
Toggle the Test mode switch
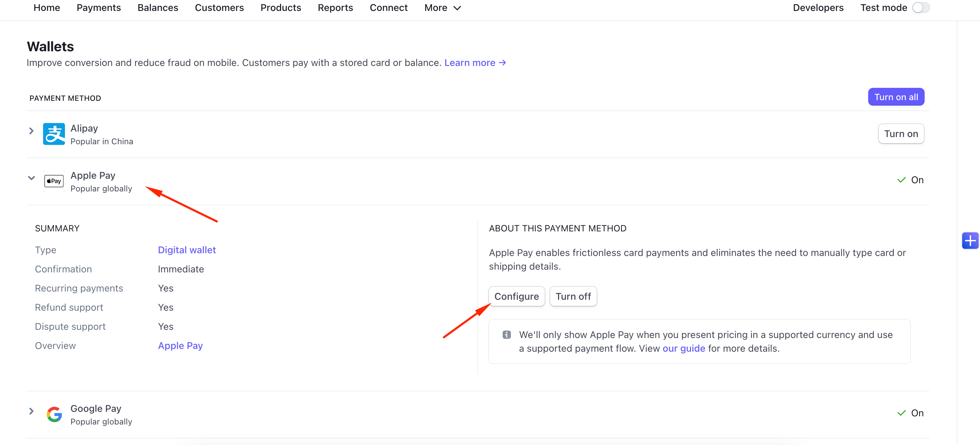(x=921, y=8)
